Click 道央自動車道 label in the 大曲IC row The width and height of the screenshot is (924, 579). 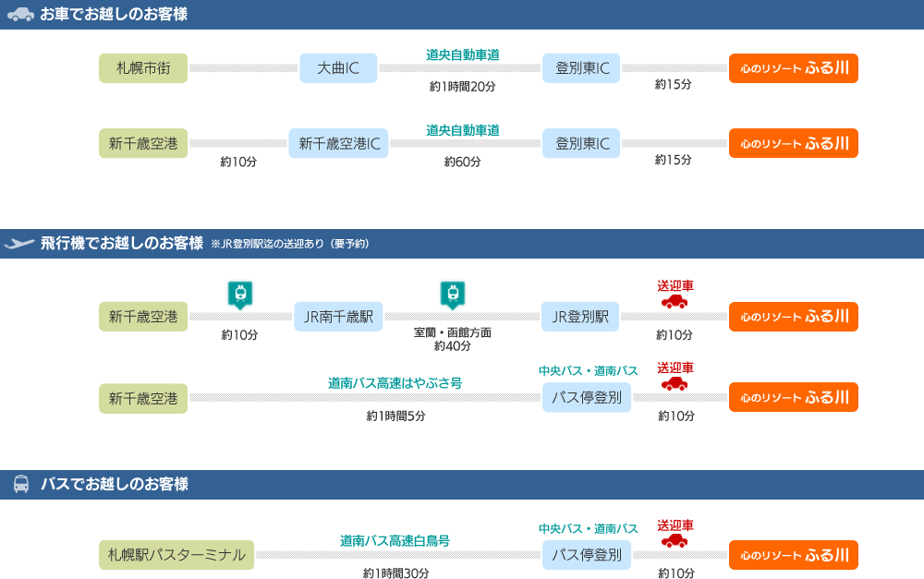click(463, 54)
